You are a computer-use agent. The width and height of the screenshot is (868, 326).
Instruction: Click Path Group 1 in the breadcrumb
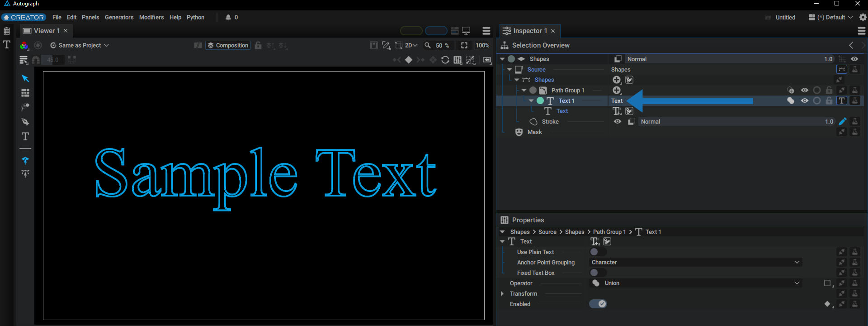(x=609, y=232)
